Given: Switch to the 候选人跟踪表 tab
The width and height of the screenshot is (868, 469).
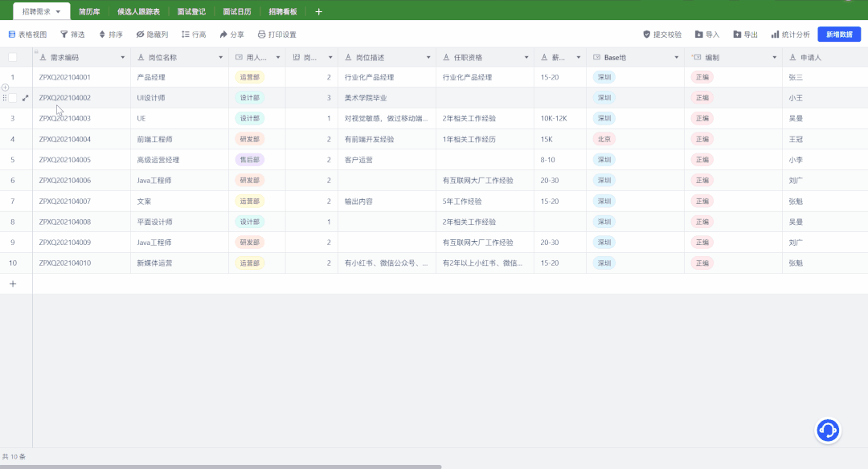Looking at the screenshot, I should click(x=138, y=11).
